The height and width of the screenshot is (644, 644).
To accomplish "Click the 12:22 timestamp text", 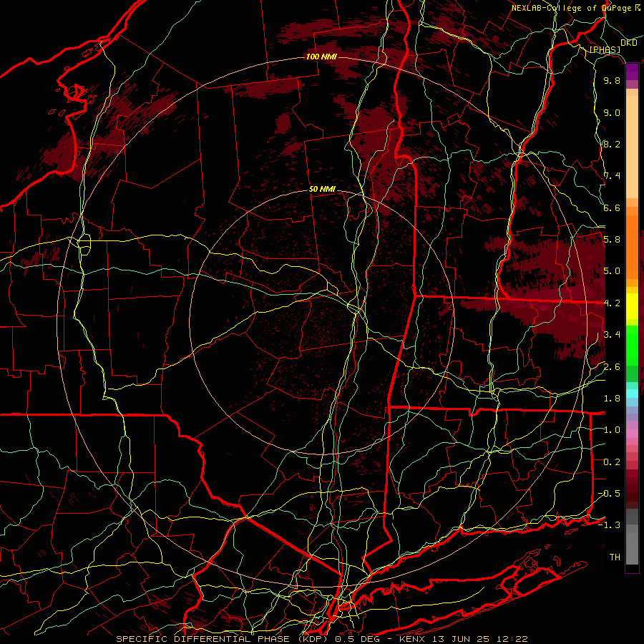I will coord(512,639).
